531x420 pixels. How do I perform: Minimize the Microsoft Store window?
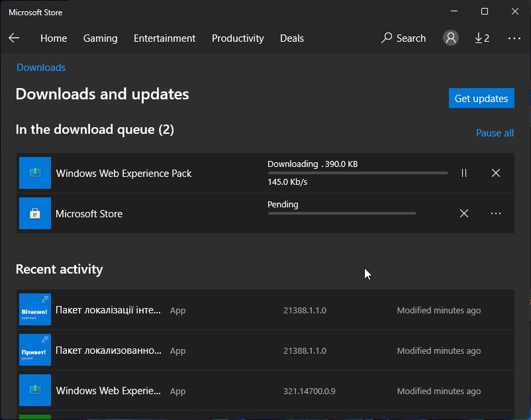[454, 11]
